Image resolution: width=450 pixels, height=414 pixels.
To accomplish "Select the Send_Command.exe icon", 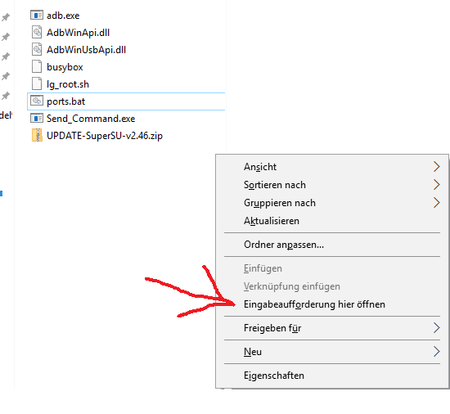I will pyautogui.click(x=37, y=118).
